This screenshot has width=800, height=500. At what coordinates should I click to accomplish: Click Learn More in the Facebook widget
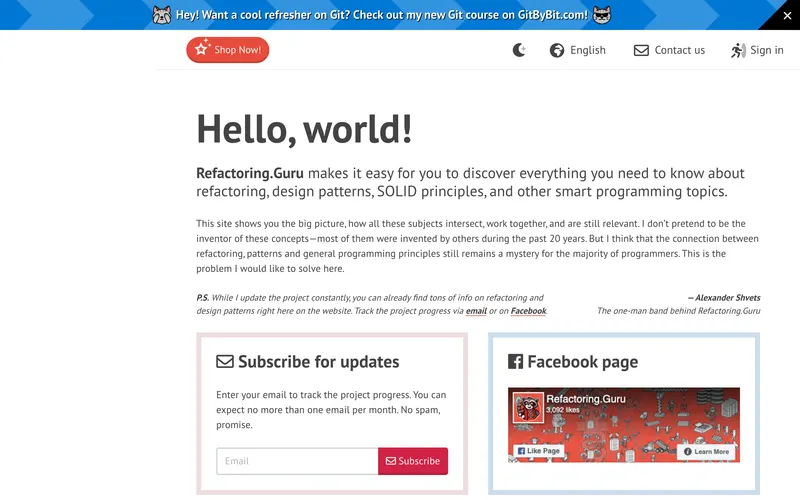pos(707,452)
